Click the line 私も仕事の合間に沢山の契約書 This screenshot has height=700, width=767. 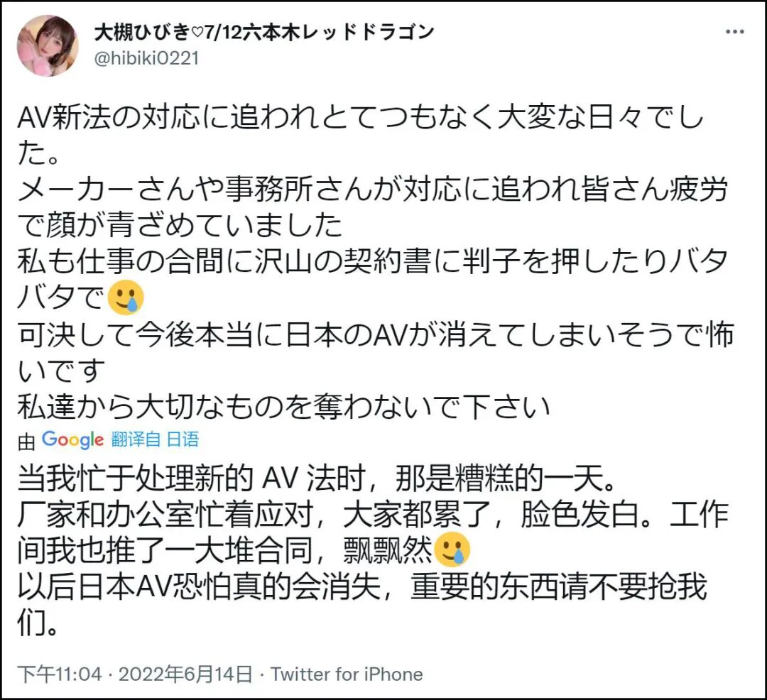[372, 261]
